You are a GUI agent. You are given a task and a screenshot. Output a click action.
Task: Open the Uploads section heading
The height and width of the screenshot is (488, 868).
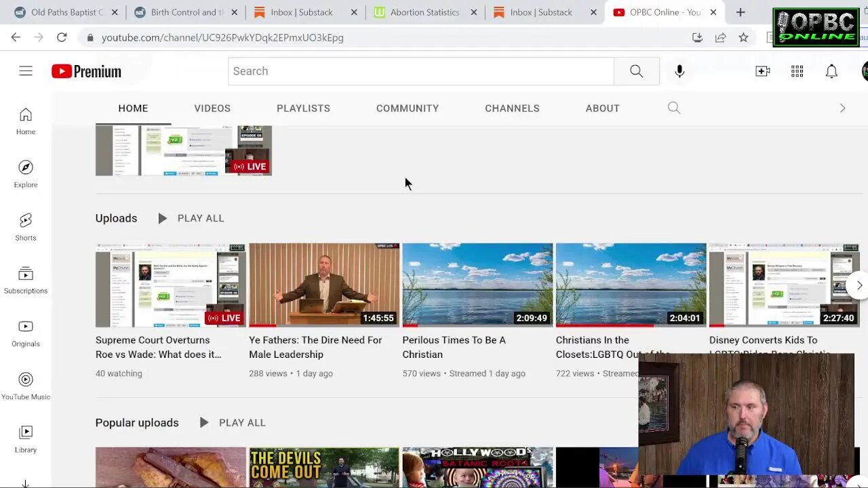(116, 218)
